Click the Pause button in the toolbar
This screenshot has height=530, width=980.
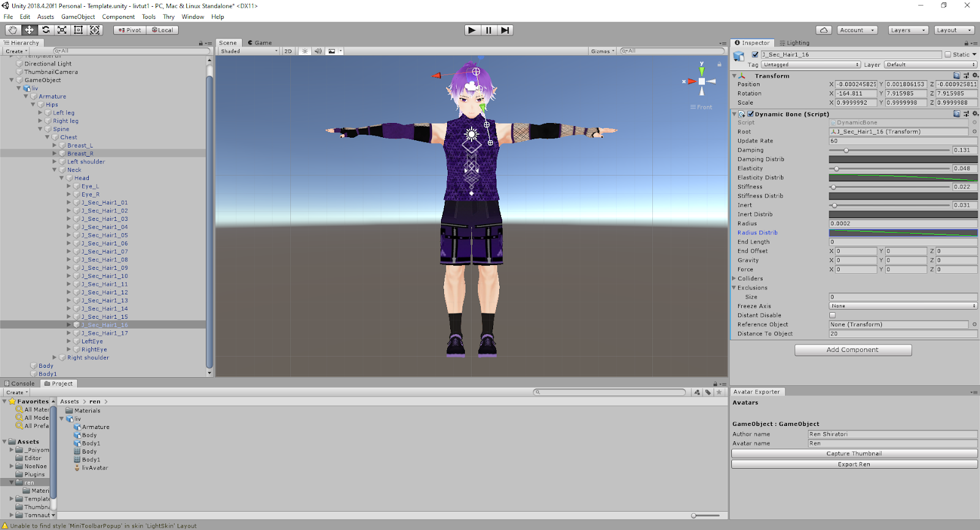489,30
